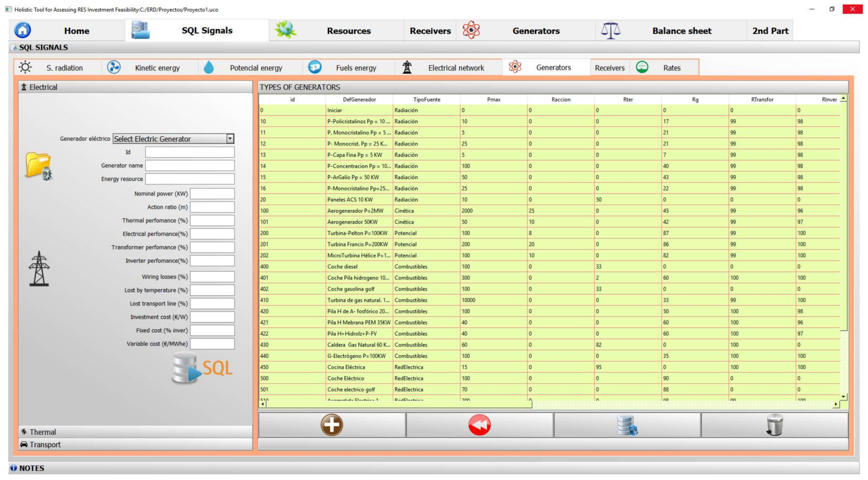This screenshot has height=480, width=868.
Task: Click the red rewind back icon
Action: [x=479, y=425]
